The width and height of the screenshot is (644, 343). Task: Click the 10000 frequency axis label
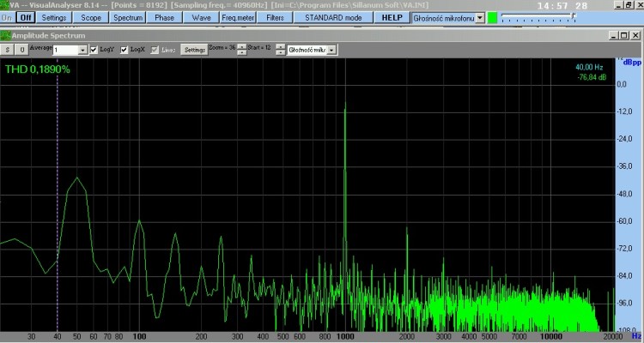550,337
